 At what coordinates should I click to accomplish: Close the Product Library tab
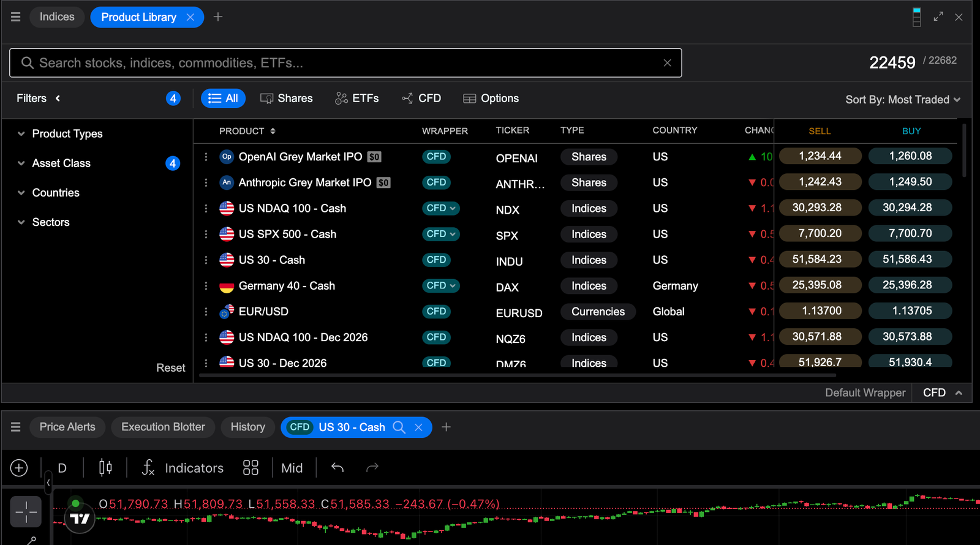tap(190, 17)
